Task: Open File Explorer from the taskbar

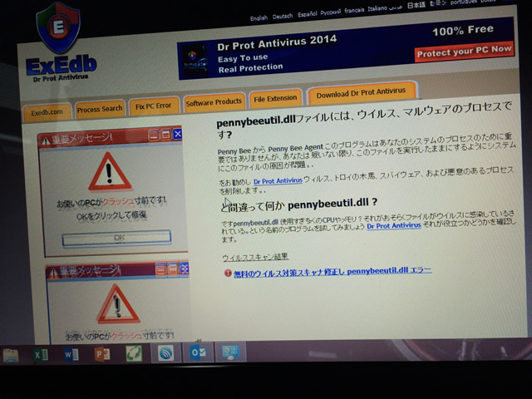Action: (11, 355)
